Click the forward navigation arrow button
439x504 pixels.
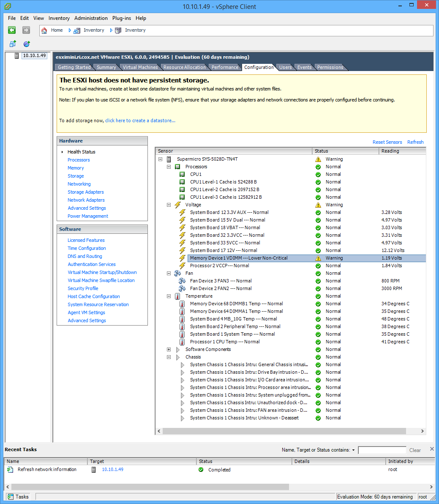tap(26, 30)
